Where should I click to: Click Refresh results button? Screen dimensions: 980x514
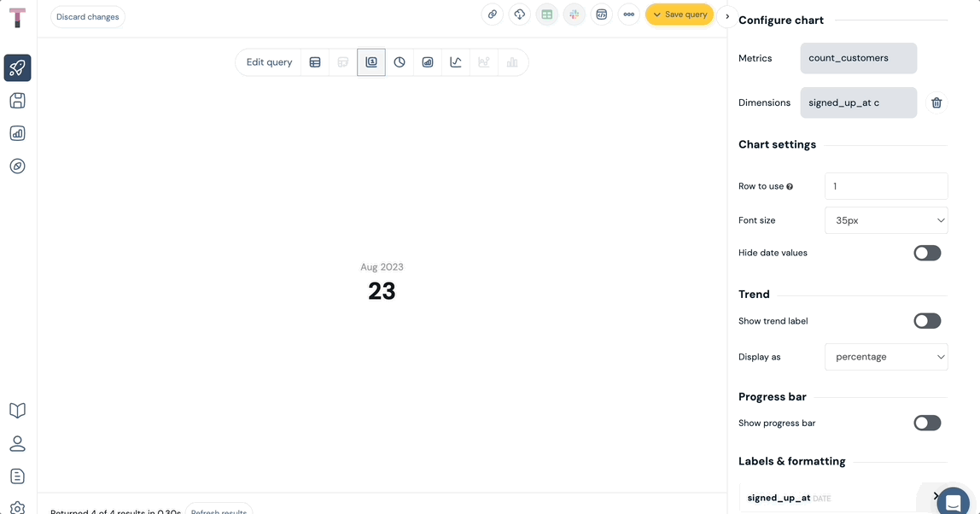pos(219,509)
